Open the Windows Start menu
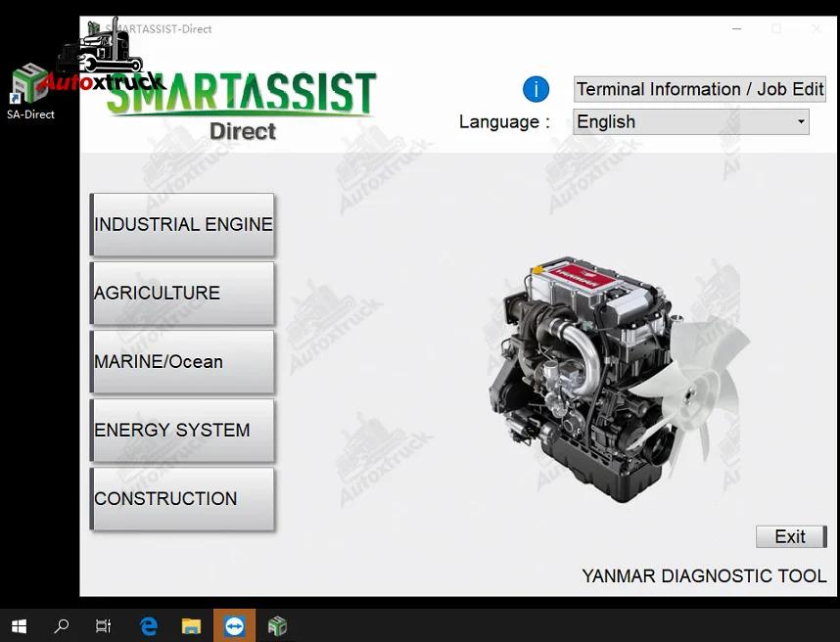The width and height of the screenshot is (840, 642). pos(20,625)
